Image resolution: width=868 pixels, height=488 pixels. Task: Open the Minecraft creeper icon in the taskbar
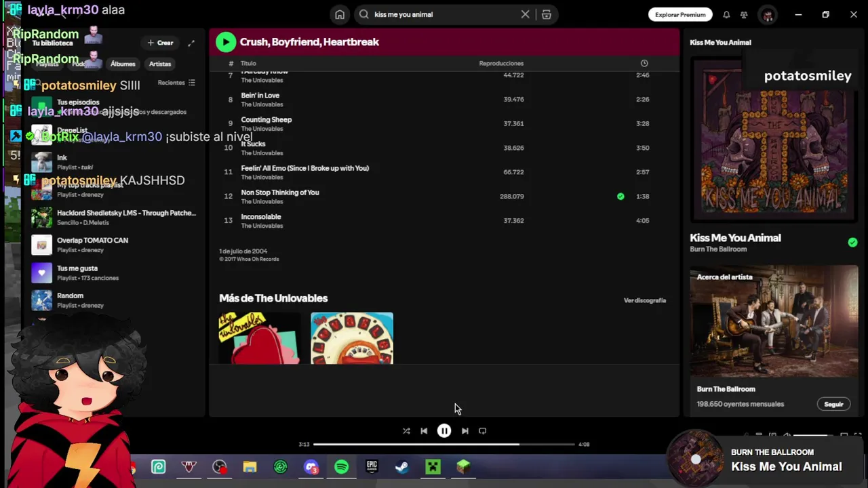tap(433, 467)
